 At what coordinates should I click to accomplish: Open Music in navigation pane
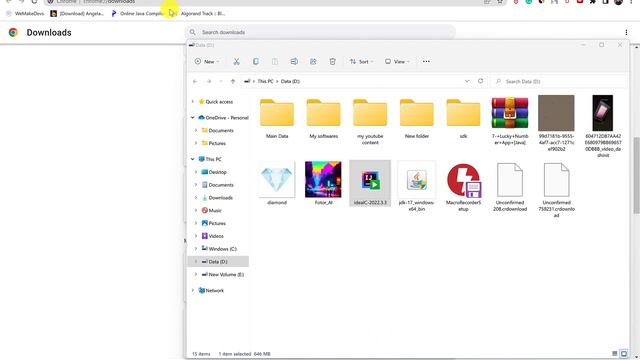215,211
